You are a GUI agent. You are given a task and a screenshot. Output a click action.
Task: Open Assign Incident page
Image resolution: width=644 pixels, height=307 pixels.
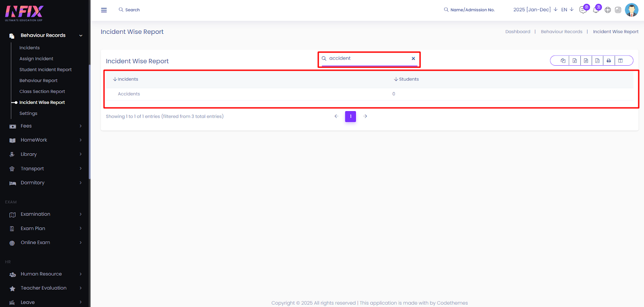point(36,59)
